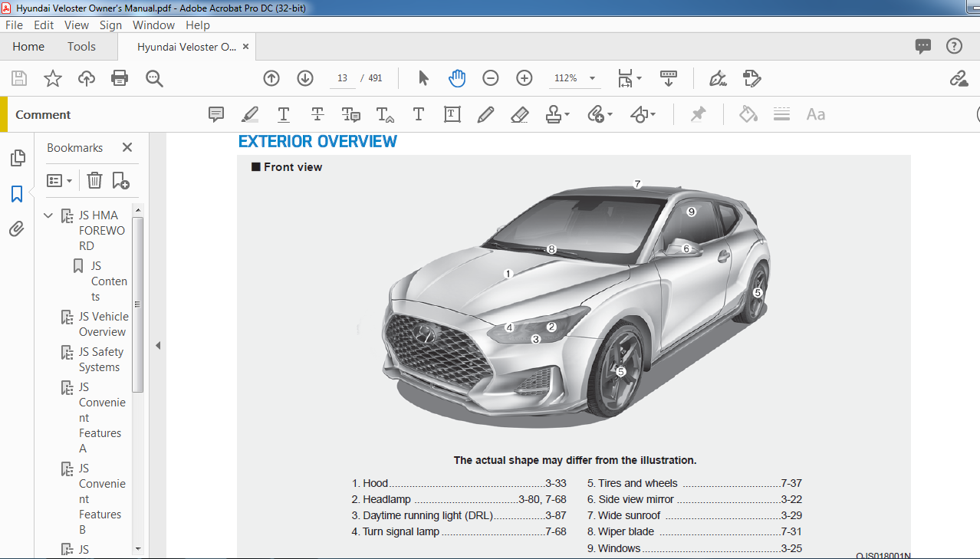Select the Replace text tool

coord(351,114)
